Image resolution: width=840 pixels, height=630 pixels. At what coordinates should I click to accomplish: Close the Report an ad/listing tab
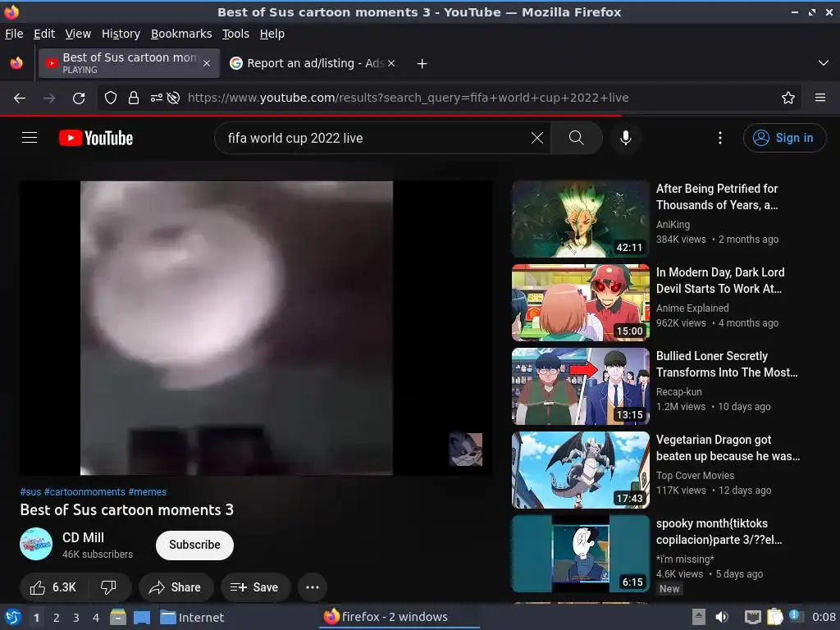click(x=391, y=63)
